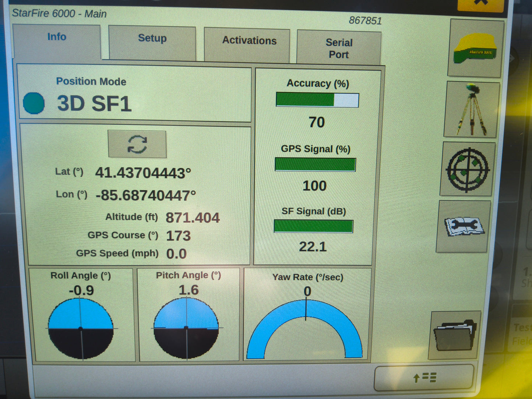Select the StarFire 6000 receiver icon
This screenshot has height=399, width=532.
474,48
